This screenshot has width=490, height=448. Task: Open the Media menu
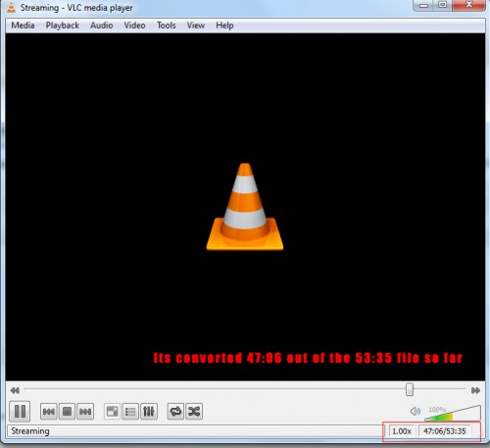23,25
